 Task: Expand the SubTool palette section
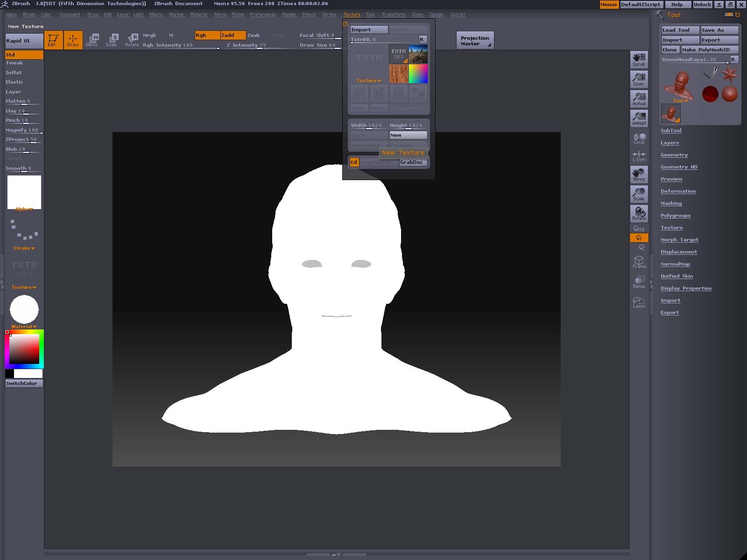(671, 131)
